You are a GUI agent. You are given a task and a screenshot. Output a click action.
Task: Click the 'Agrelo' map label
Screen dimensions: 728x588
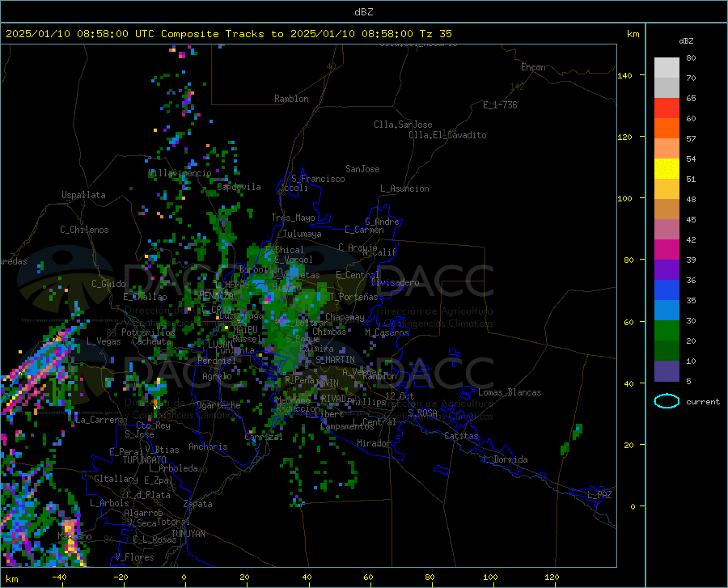pos(217,376)
